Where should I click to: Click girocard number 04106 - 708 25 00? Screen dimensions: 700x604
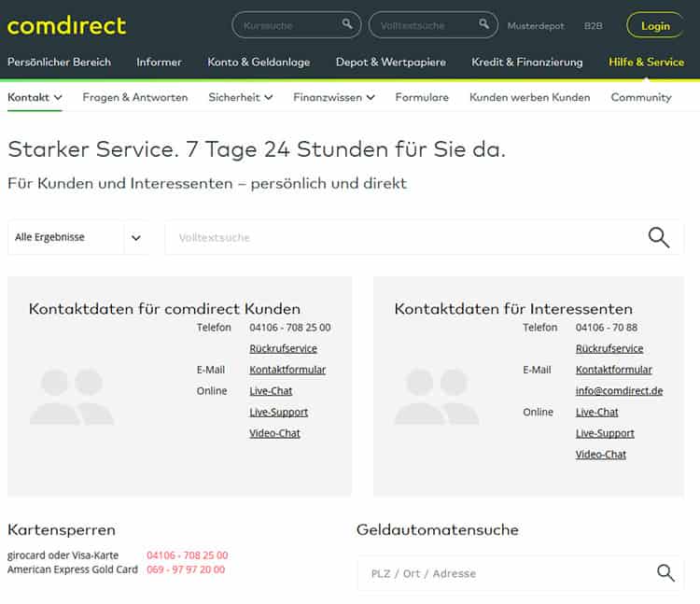187,555
